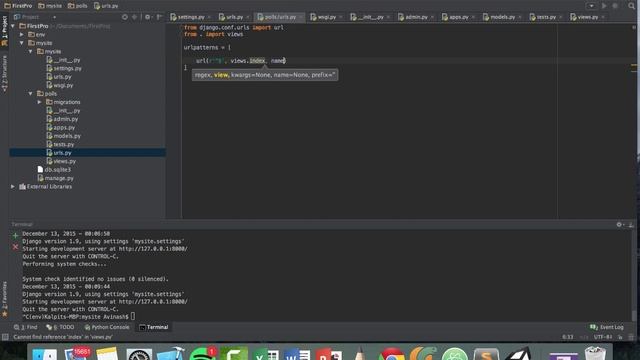
Task: Open Google Chrome from the Dock
Action: [x=392, y=353]
